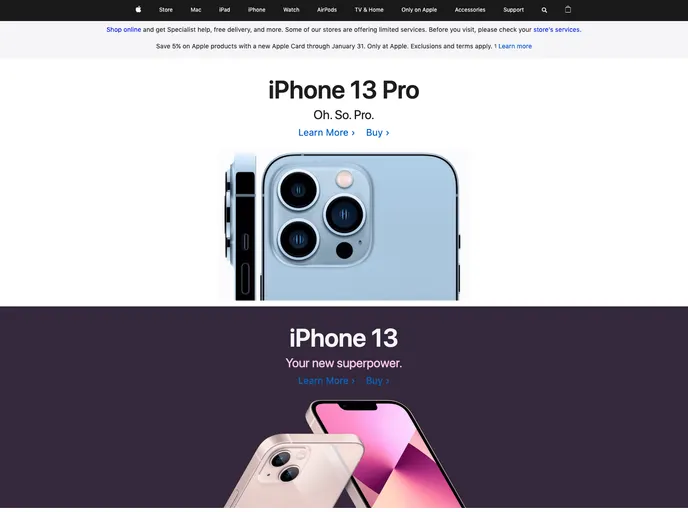Click Learn More under iPhone 13 Pro

[326, 132]
